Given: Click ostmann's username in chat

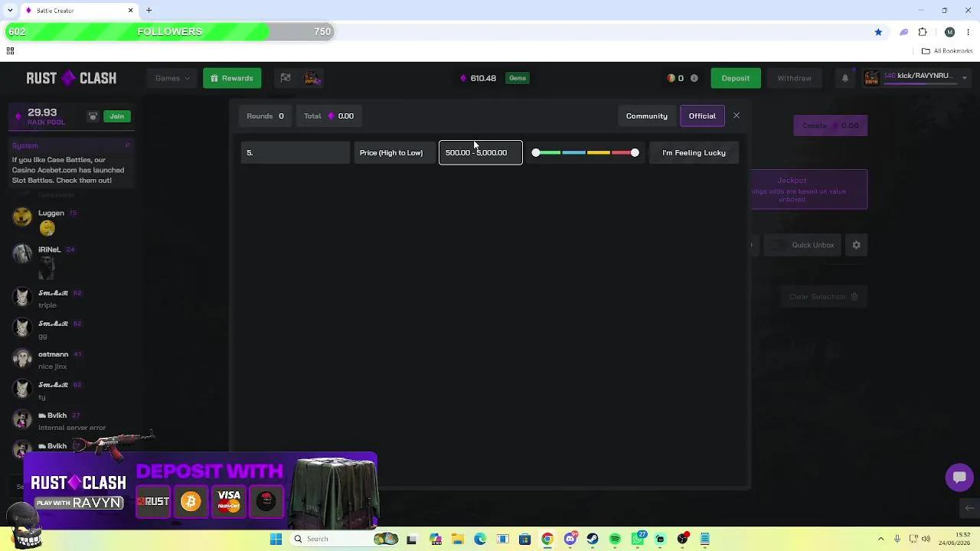Looking at the screenshot, I should point(54,354).
